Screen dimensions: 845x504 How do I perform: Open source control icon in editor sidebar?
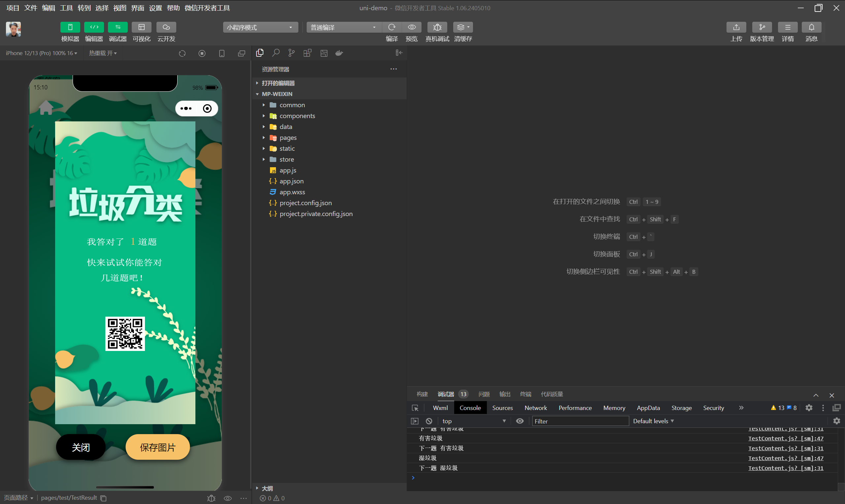291,53
